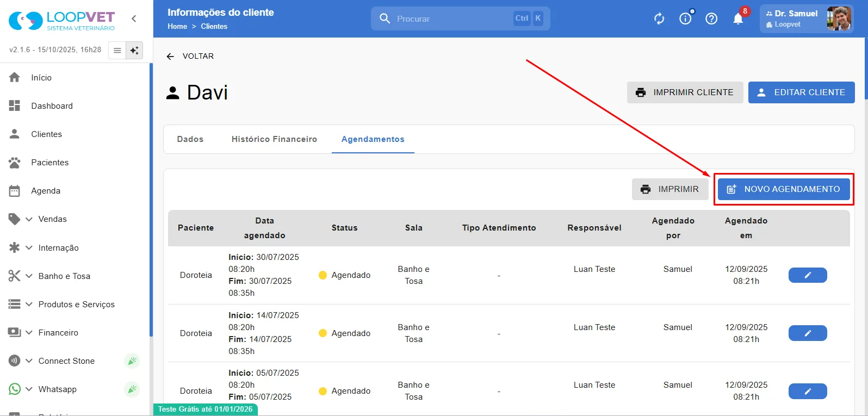Click the NOVO AGENDAMENTO button

(784, 189)
